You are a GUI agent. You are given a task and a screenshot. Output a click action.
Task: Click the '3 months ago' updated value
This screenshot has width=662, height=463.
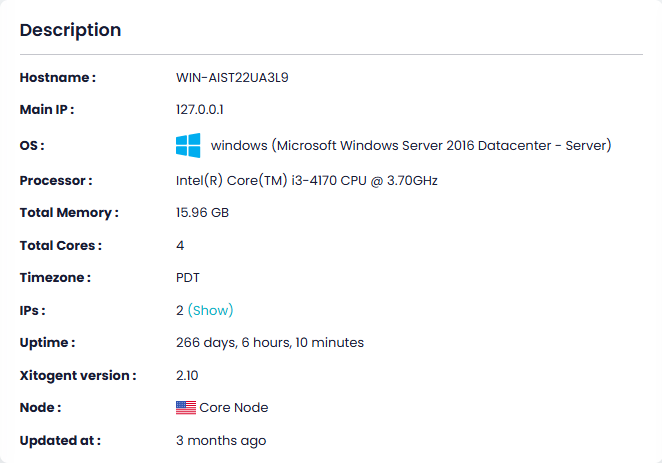(x=221, y=441)
